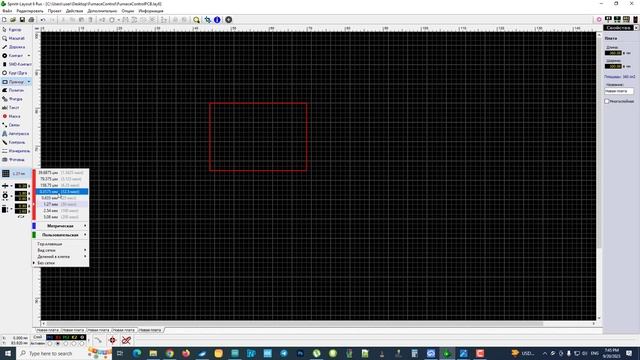Choose the 2.54 мм grid entry
Viewport: 640px width, 360px height.
tap(62, 211)
